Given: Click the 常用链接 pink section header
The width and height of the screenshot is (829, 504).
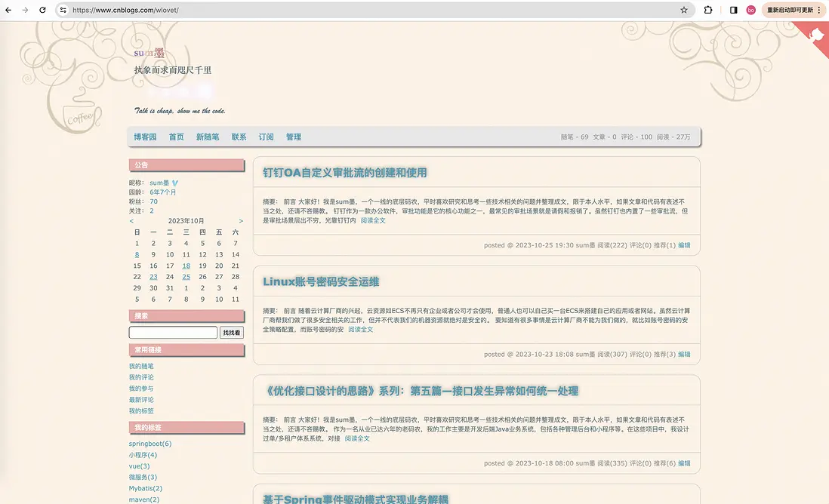Looking at the screenshot, I should click(186, 350).
